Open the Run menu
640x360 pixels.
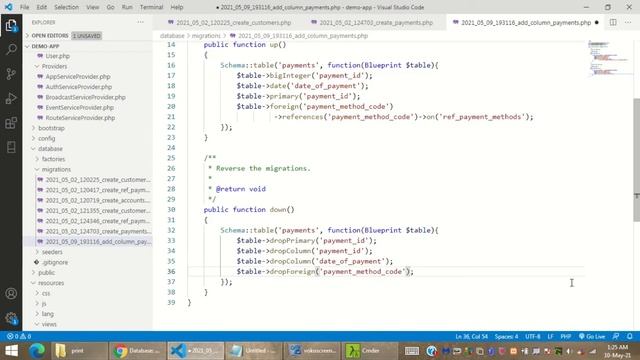click(127, 7)
